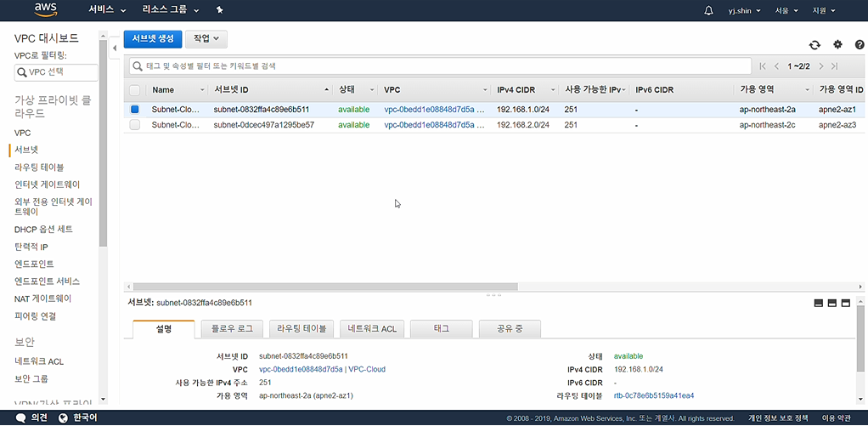This screenshot has height=426, width=868.
Task: Go to last page of results
Action: (834, 66)
